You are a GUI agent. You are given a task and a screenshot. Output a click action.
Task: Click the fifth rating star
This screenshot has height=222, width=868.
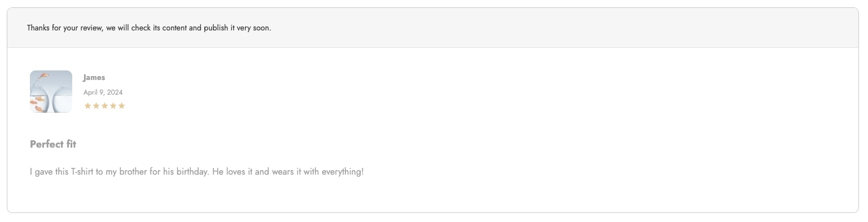pos(121,105)
